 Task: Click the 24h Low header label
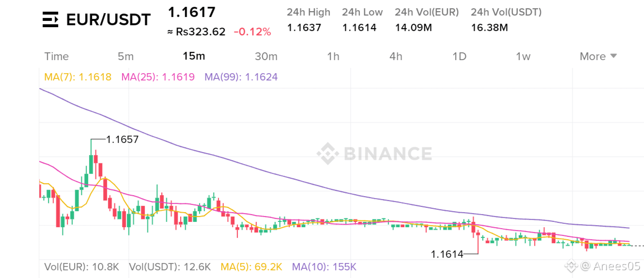click(362, 12)
